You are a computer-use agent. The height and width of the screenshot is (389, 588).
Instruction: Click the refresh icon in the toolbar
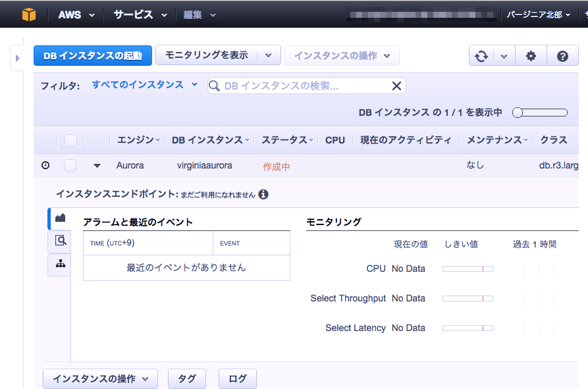483,55
